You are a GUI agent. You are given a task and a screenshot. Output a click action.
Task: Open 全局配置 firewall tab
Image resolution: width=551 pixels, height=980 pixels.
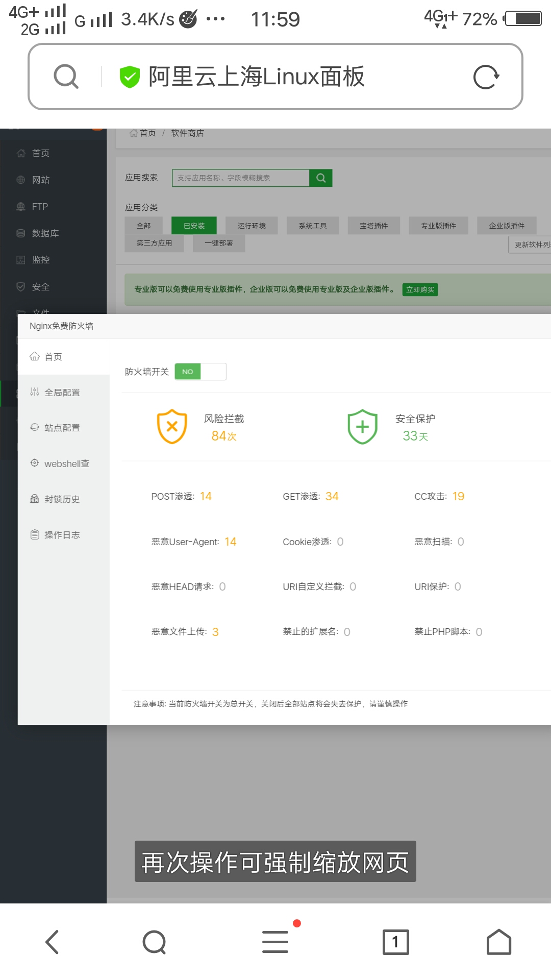(64, 393)
